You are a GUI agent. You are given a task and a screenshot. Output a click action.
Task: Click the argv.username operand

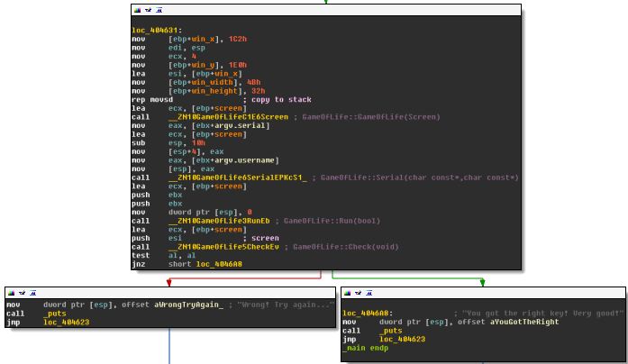pyautogui.click(x=245, y=160)
